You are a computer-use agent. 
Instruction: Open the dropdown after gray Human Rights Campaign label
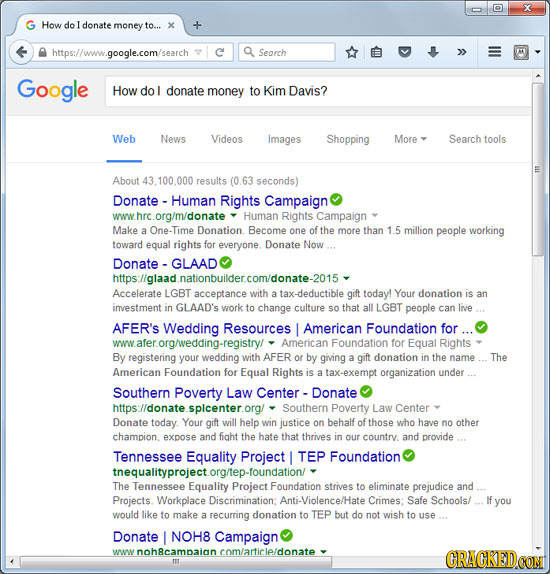[375, 215]
